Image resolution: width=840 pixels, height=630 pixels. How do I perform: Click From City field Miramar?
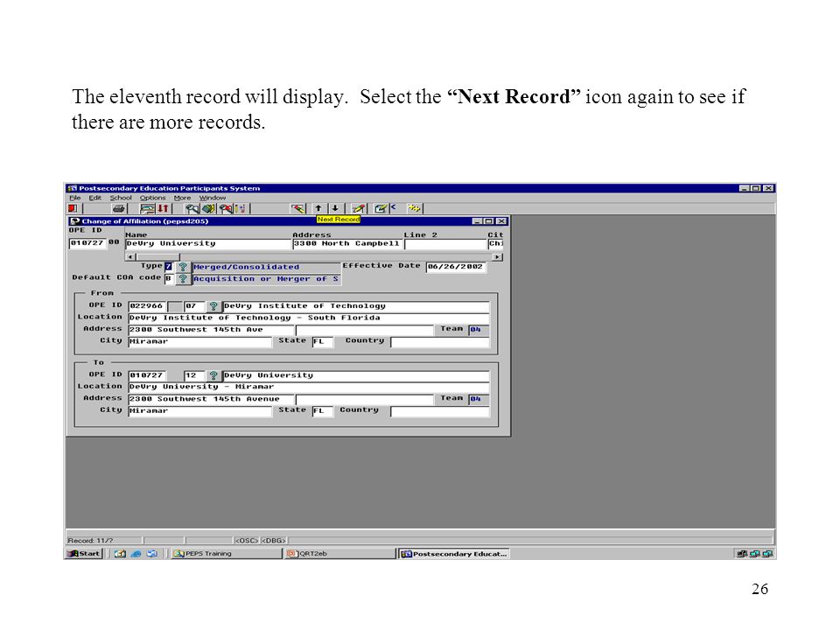pos(199,341)
